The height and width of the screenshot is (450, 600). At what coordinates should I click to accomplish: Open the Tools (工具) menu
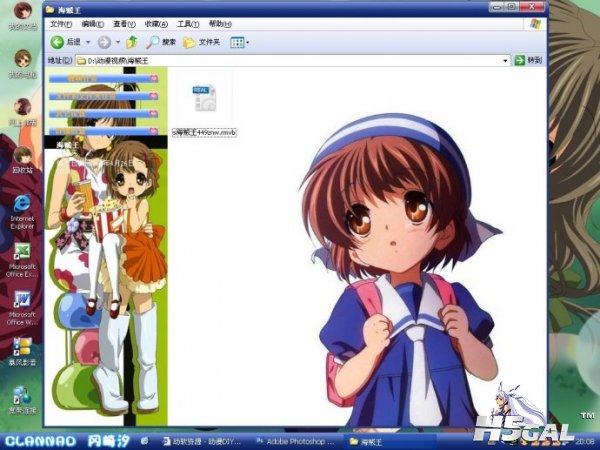[187, 23]
